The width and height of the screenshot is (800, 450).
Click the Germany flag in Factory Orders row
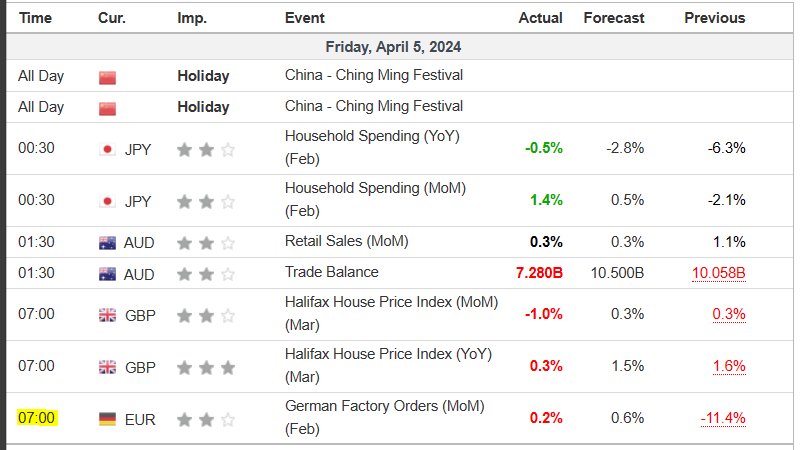(x=108, y=419)
